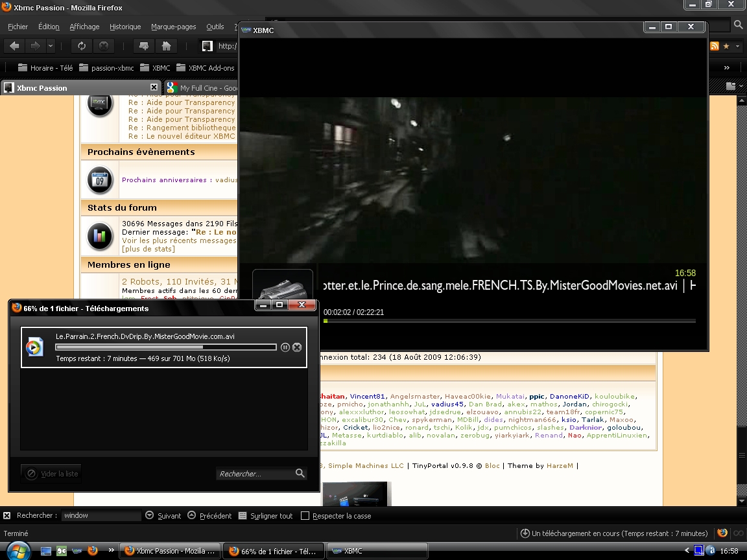Click Suivant in the find bar
This screenshot has height=560, width=747.
(x=163, y=516)
